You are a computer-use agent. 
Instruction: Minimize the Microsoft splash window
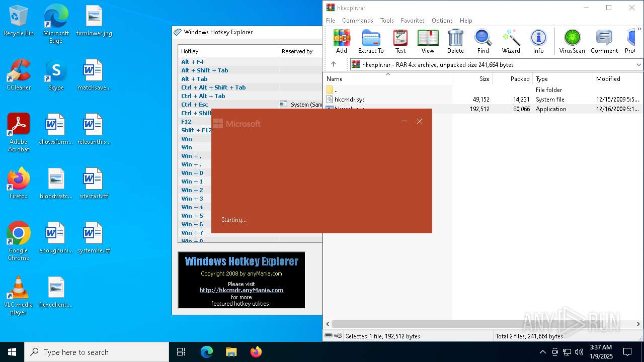[404, 121]
